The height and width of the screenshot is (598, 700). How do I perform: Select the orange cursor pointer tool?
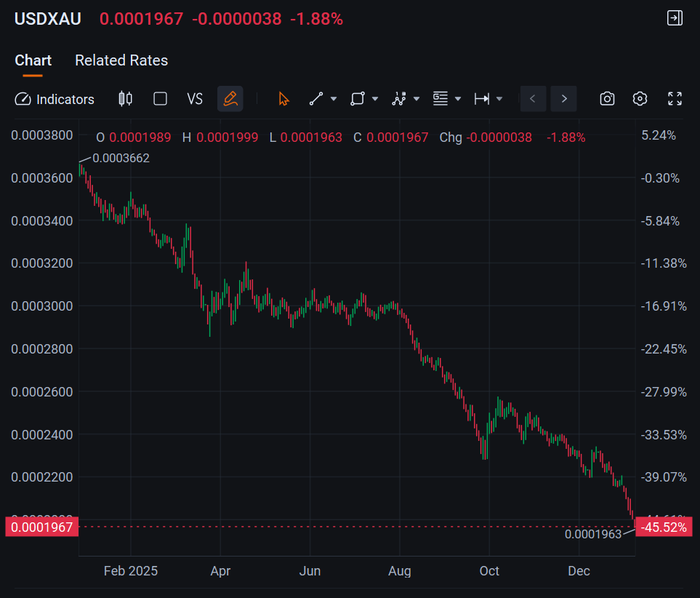coord(283,99)
